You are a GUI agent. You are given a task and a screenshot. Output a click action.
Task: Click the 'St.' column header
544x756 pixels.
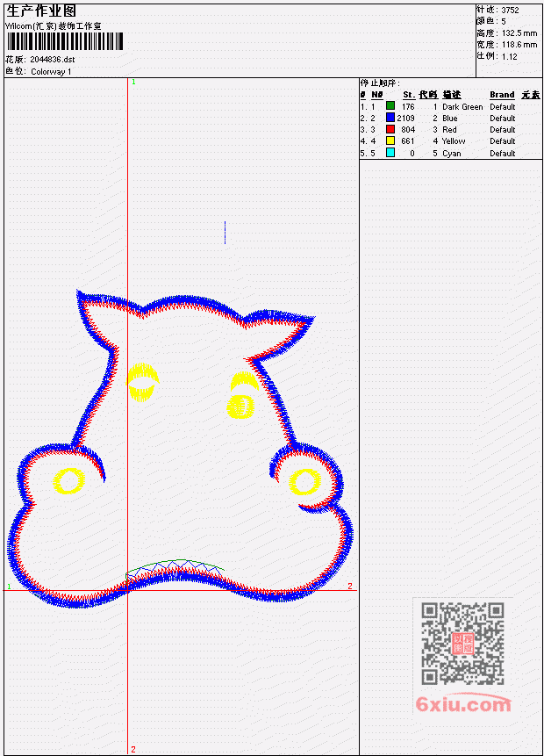(409, 95)
